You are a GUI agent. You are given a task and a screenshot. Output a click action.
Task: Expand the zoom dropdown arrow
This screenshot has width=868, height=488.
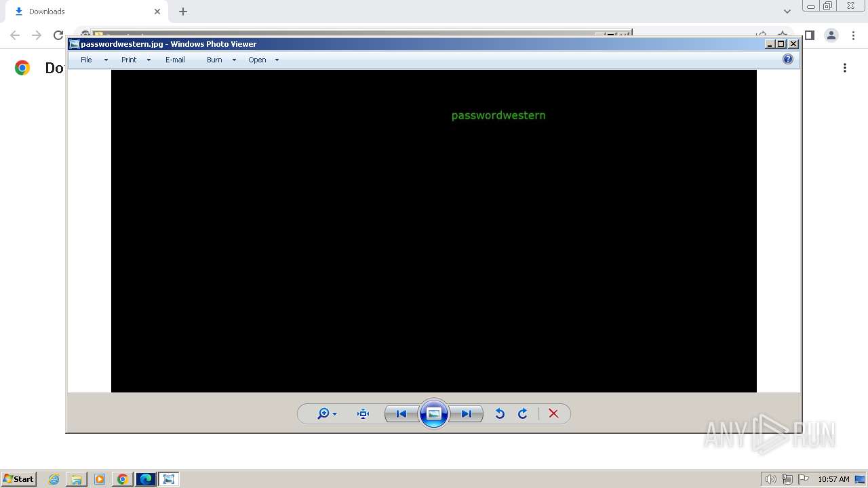click(x=334, y=414)
